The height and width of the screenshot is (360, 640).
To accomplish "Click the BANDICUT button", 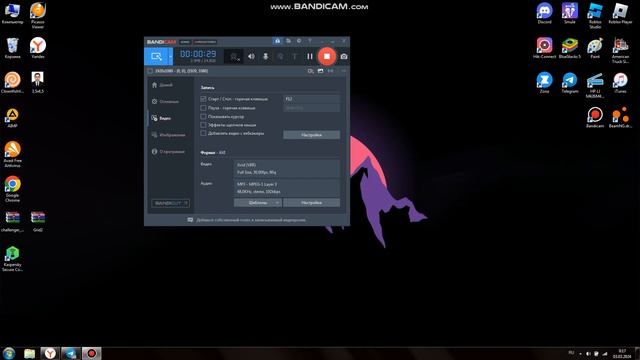I will [x=170, y=203].
